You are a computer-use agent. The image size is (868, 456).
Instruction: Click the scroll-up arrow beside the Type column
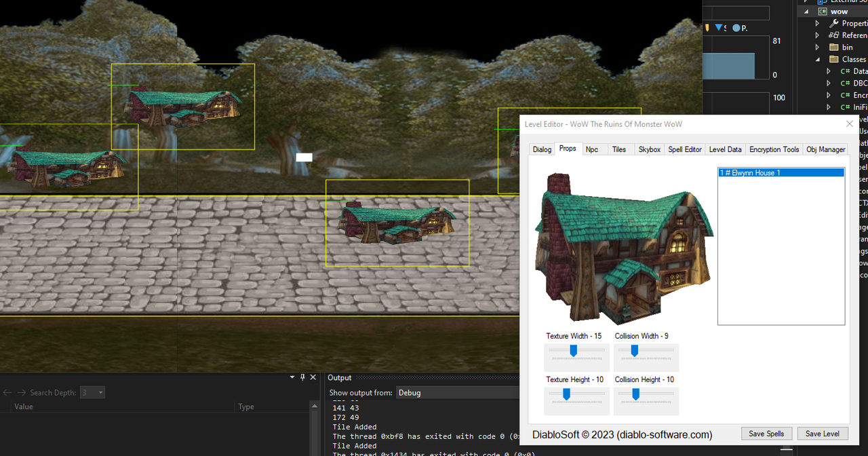[314, 406]
